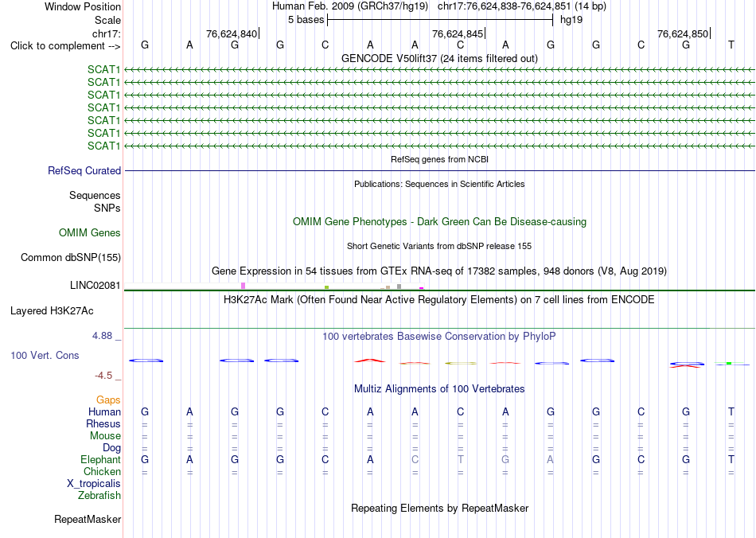Click the hg19 label beside the scale bar
756x538 pixels.
[x=571, y=20]
